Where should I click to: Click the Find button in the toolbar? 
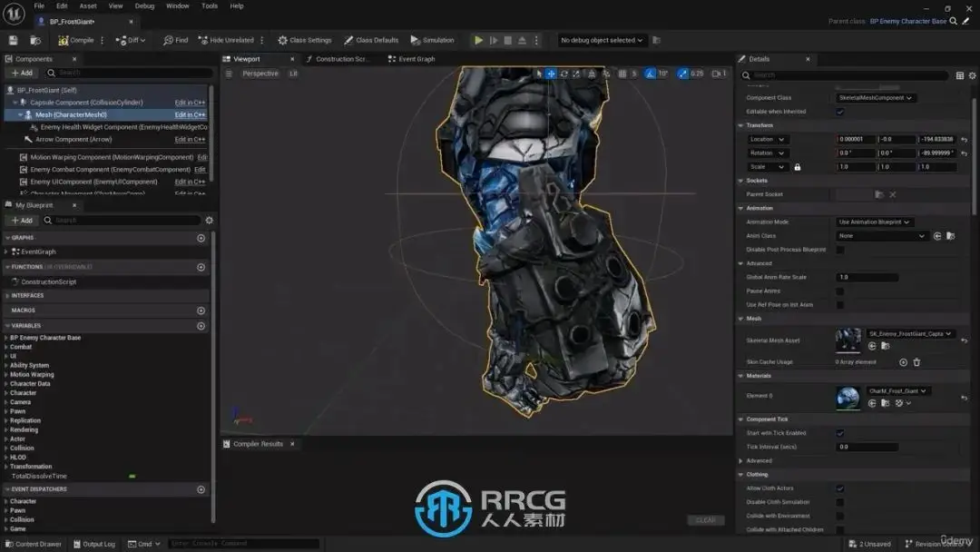click(176, 40)
